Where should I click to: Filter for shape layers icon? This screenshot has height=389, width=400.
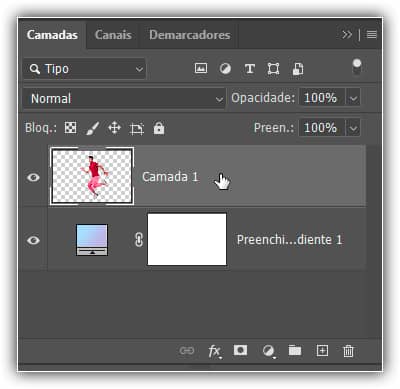tap(273, 69)
